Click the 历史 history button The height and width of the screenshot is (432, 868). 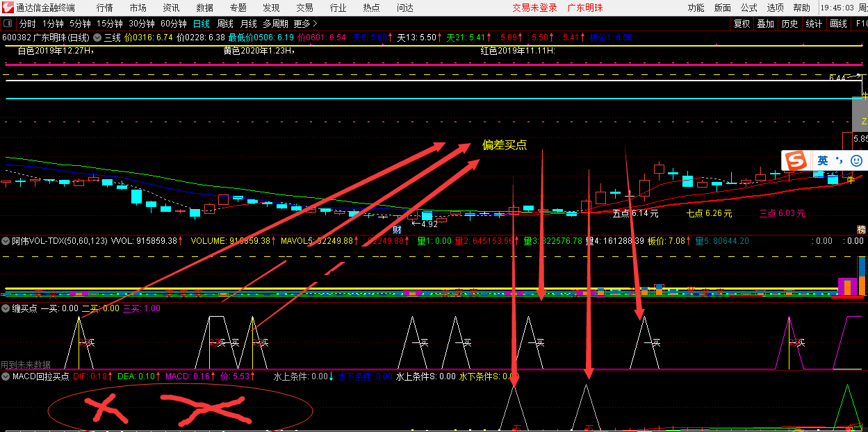(790, 24)
